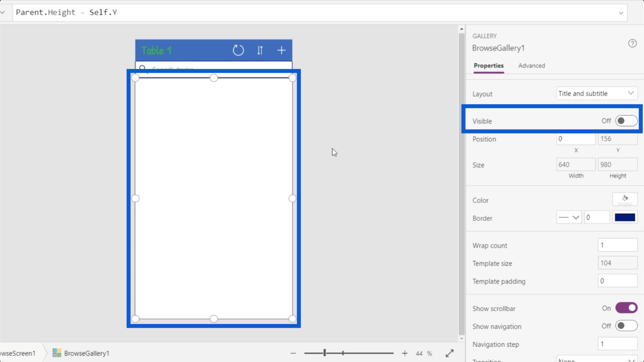The height and width of the screenshot is (362, 644).
Task: Click the Size Width field
Action: 576,165
